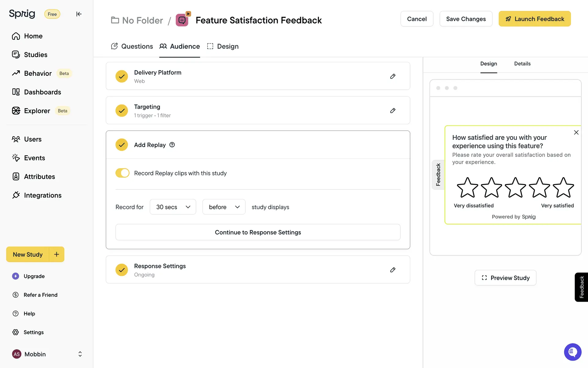Toggle Record Replay clips switch
The width and height of the screenshot is (588, 368).
pos(123,173)
